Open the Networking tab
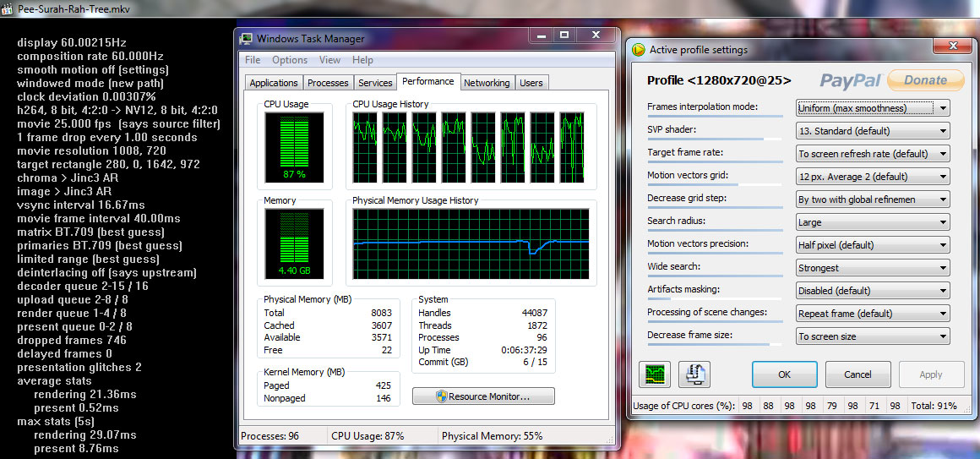The image size is (980, 459). point(487,83)
